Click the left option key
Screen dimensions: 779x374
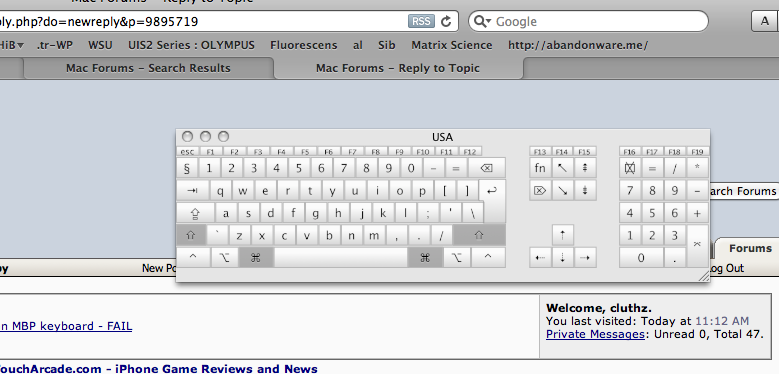224,258
